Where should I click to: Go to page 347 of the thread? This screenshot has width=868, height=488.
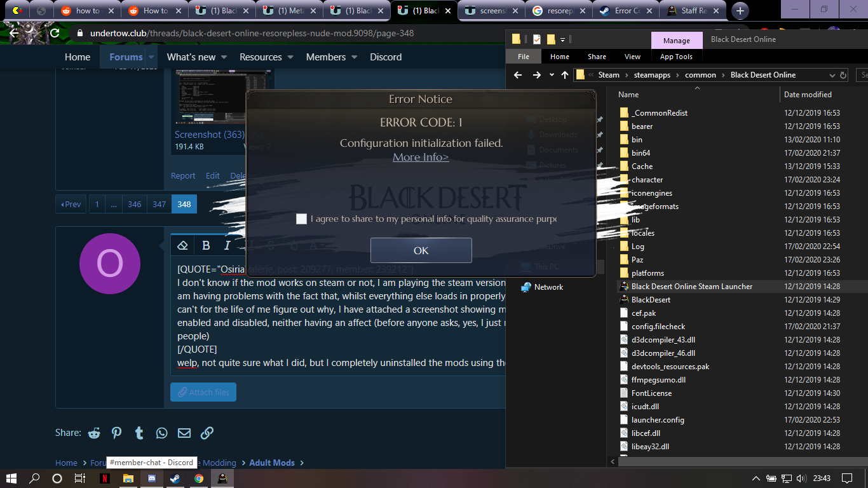click(159, 204)
